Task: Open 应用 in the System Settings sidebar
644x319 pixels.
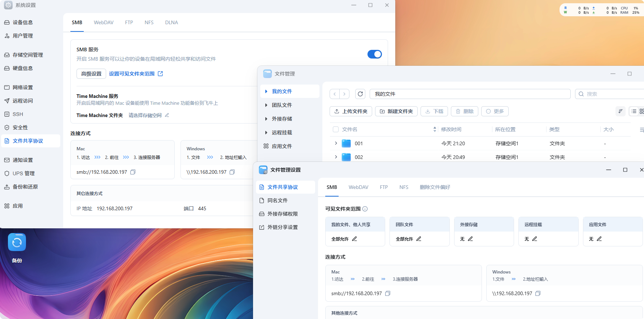Action: point(31,206)
